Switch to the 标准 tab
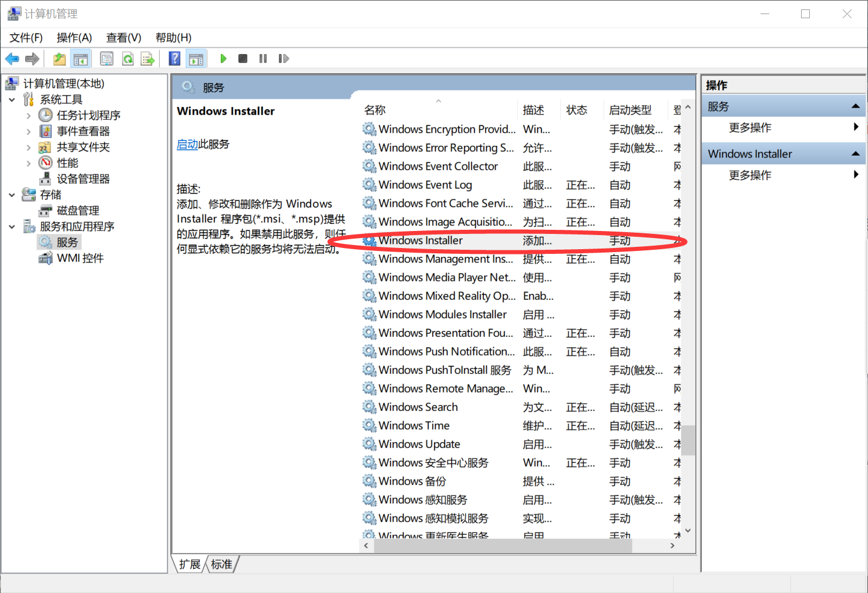The image size is (868, 593). coord(221,564)
